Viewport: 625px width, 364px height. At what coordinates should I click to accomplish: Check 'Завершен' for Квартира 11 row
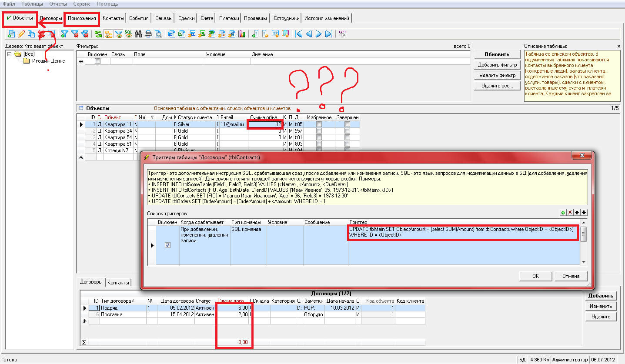click(347, 124)
